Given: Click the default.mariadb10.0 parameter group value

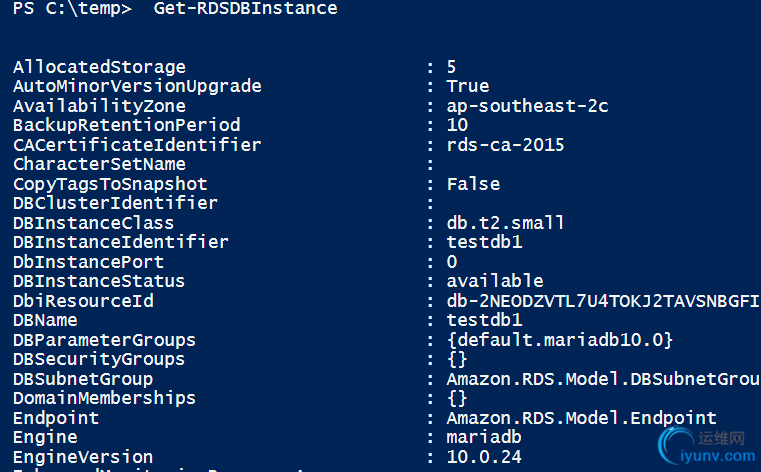Looking at the screenshot, I should pos(560,340).
